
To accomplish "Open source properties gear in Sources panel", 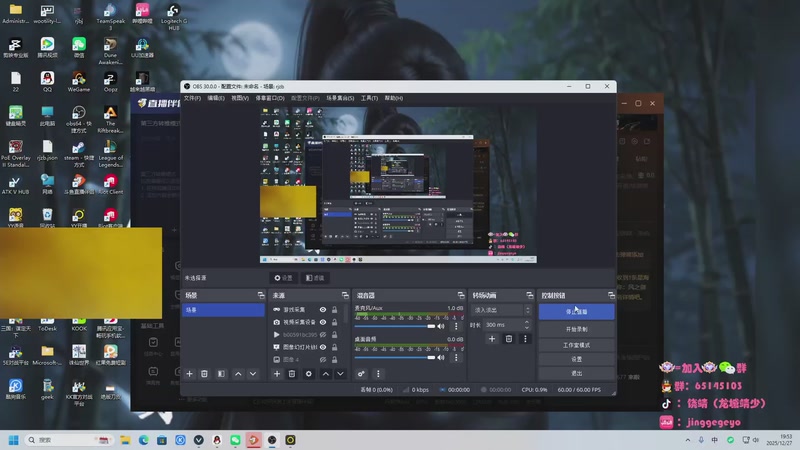I will pos(309,374).
